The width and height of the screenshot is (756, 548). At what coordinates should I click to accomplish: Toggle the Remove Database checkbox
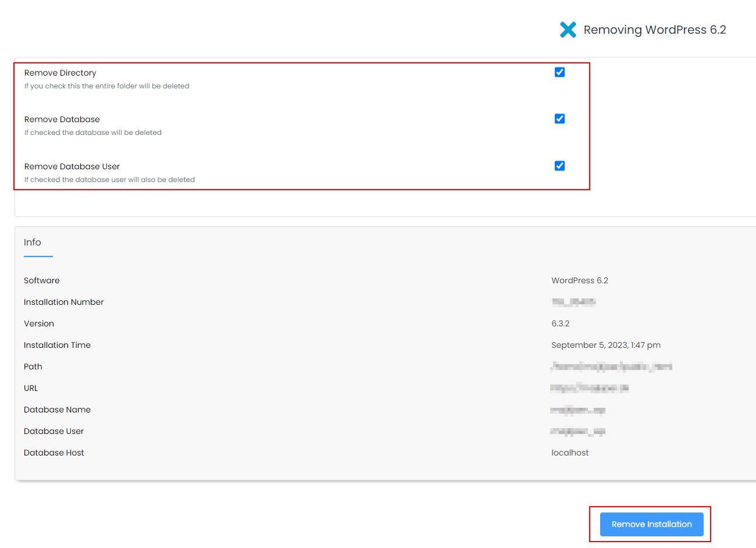pyautogui.click(x=559, y=119)
